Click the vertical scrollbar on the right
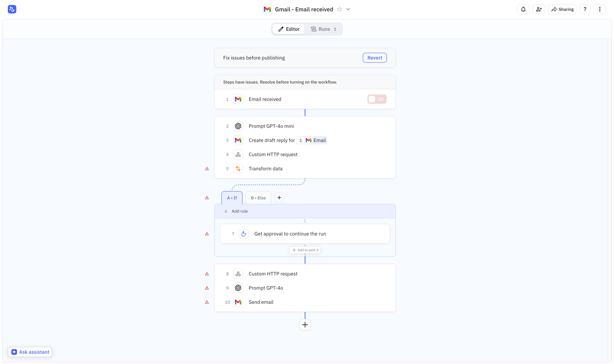Viewport: 614px width, 364px height. (x=610, y=200)
